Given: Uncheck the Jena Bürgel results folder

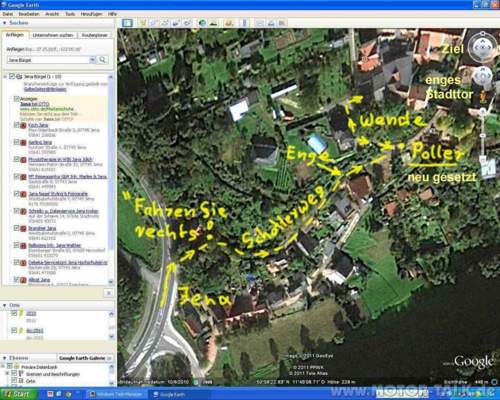Looking at the screenshot, I should pos(12,77).
